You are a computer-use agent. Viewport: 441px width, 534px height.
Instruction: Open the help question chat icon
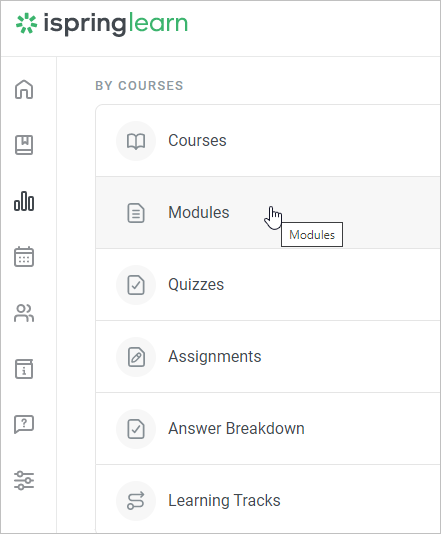pos(24,424)
